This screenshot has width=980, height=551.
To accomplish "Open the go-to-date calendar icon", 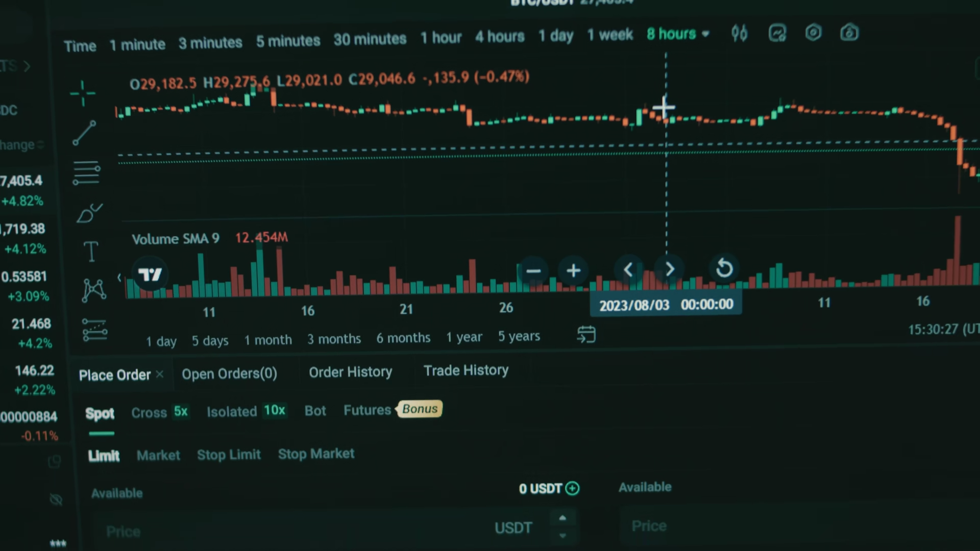I will point(586,335).
